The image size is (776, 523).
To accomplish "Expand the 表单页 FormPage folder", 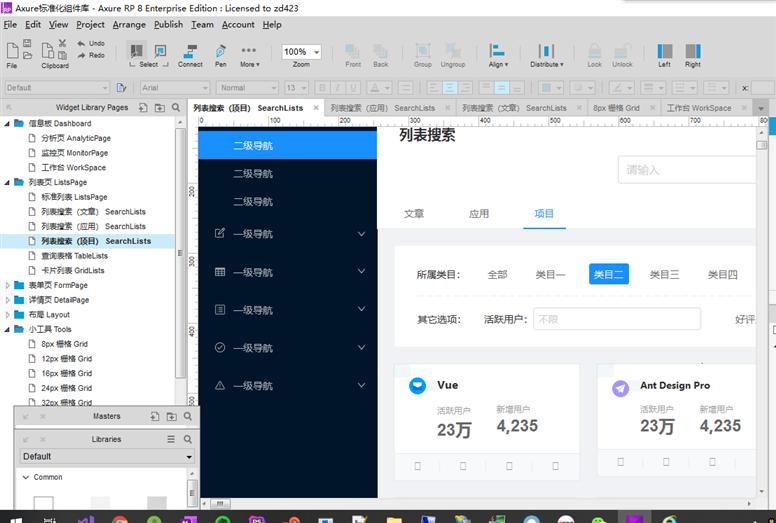I will click(x=7, y=285).
